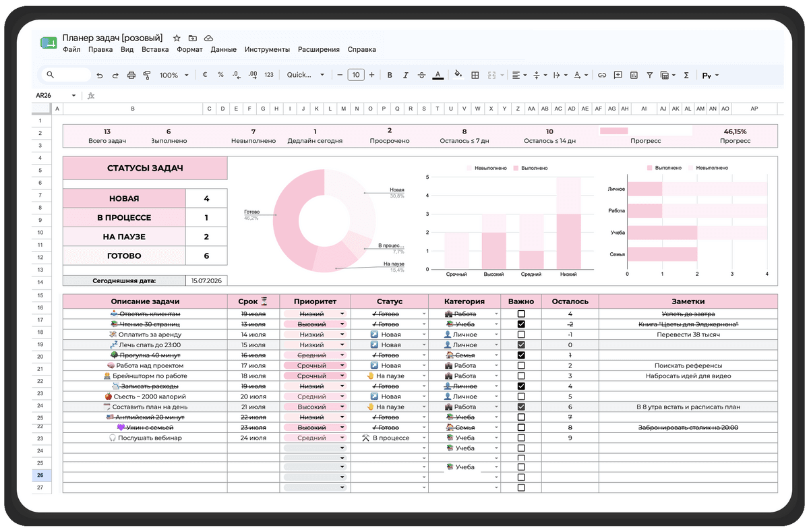Click the move-to-folder icon by the title
This screenshot has width=809, height=532.
(193, 38)
